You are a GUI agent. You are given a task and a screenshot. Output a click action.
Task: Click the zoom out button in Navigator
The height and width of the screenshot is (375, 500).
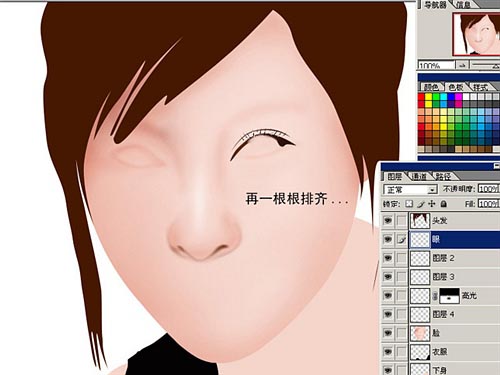point(463,66)
